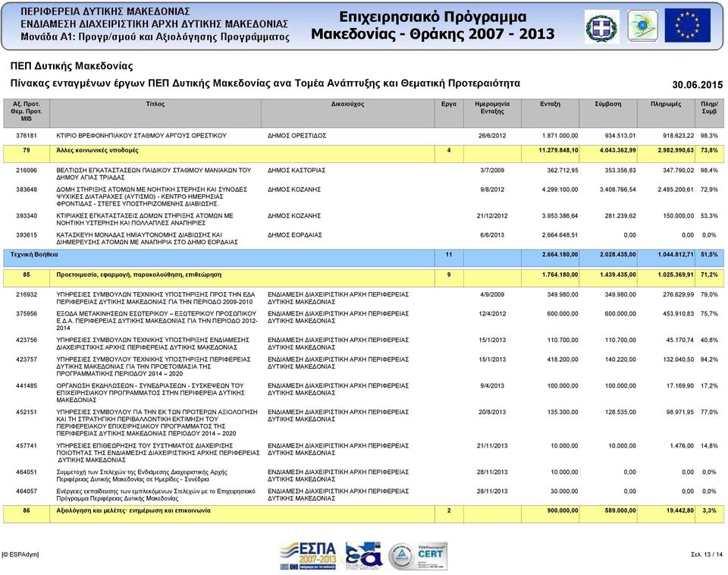
Task: Click the payment amount 1.476,00
Action: pos(682,446)
